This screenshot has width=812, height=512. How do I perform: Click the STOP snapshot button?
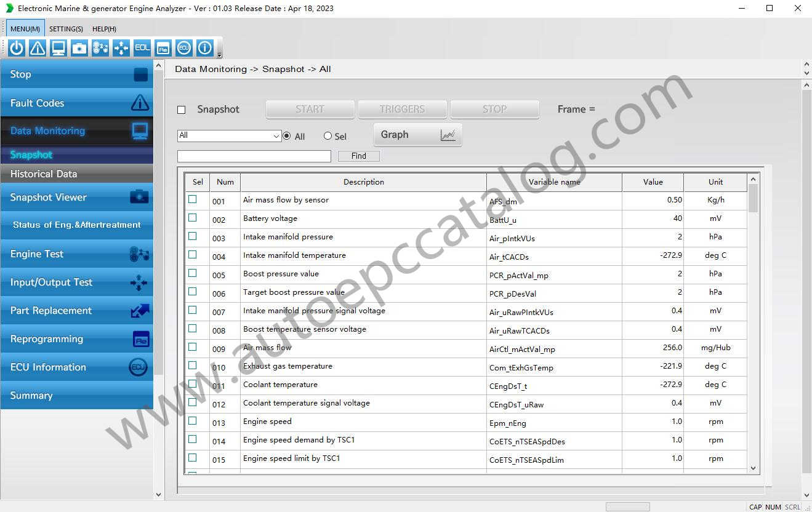(495, 110)
